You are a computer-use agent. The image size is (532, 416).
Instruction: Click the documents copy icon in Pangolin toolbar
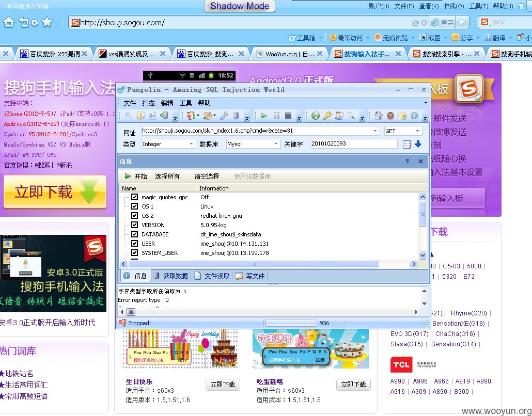click(x=140, y=116)
